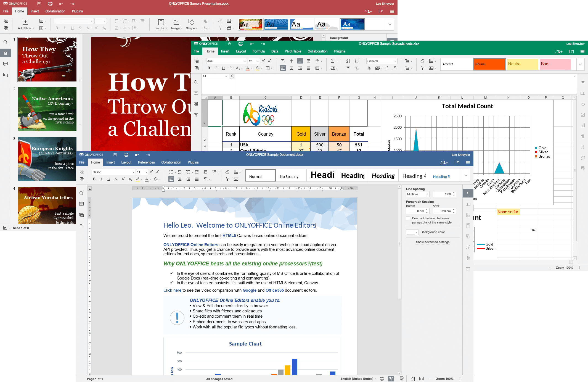Open Arial font dropdown in spreadsheet

(x=245, y=61)
